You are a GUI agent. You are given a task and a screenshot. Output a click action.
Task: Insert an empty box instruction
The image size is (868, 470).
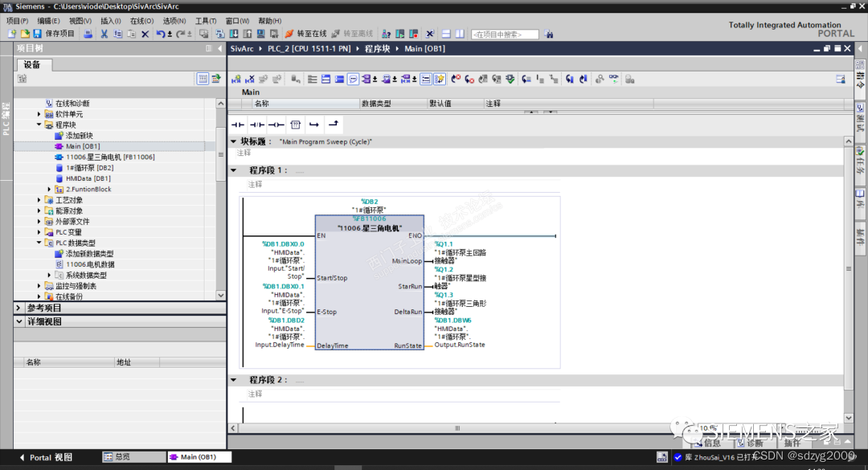coord(295,125)
